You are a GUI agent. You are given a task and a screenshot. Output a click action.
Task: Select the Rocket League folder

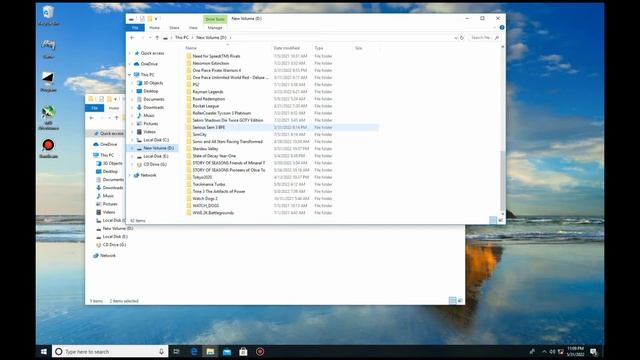coord(206,106)
